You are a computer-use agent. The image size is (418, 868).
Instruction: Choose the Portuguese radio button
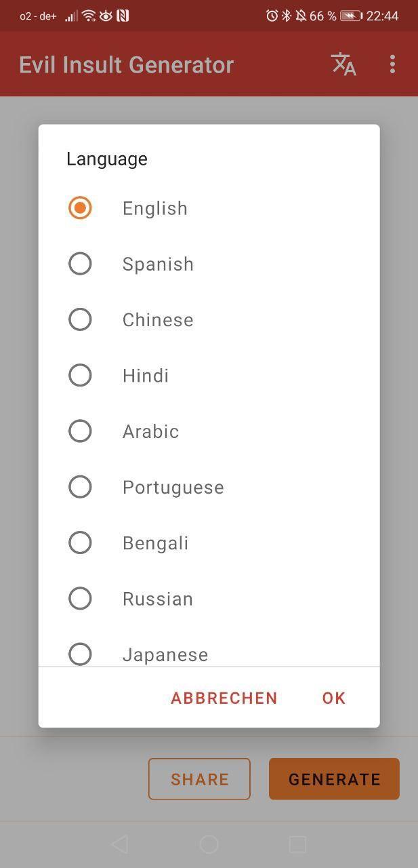click(80, 487)
